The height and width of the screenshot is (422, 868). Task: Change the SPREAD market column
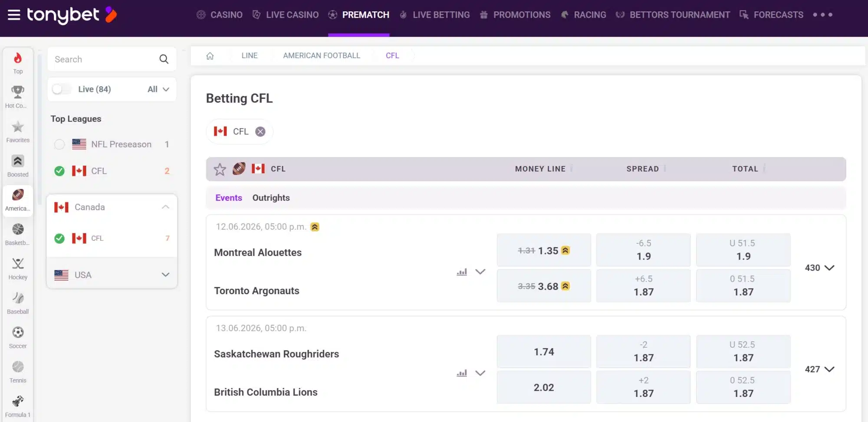point(646,169)
